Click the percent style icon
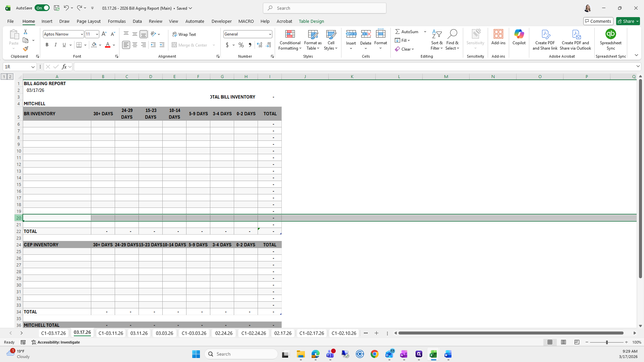This screenshot has height=362, width=644. (x=241, y=45)
